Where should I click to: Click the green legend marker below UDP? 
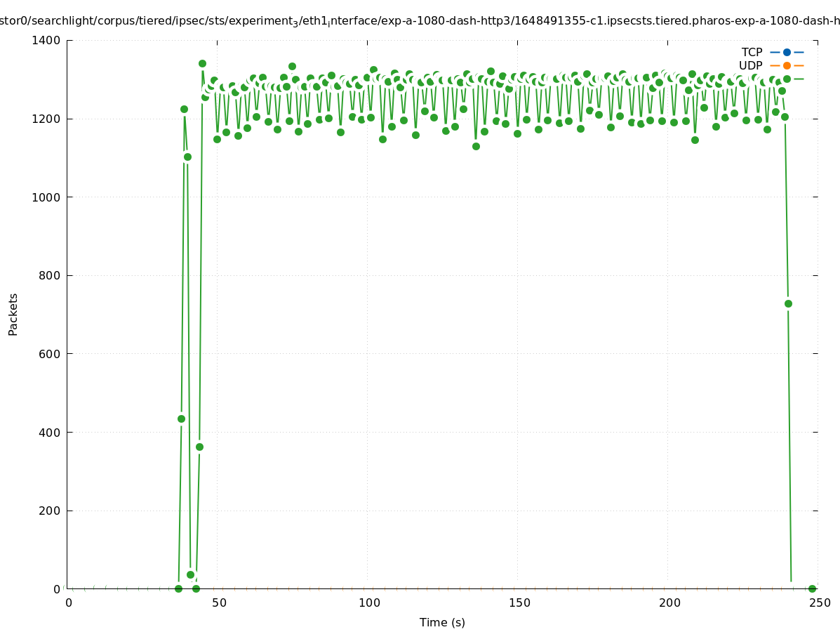(x=787, y=79)
